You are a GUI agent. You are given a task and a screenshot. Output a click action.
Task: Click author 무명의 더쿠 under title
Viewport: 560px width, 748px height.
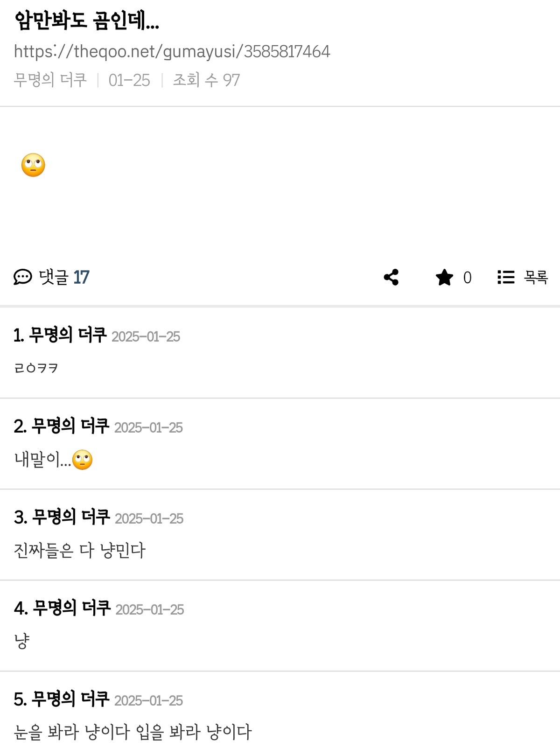(50, 80)
